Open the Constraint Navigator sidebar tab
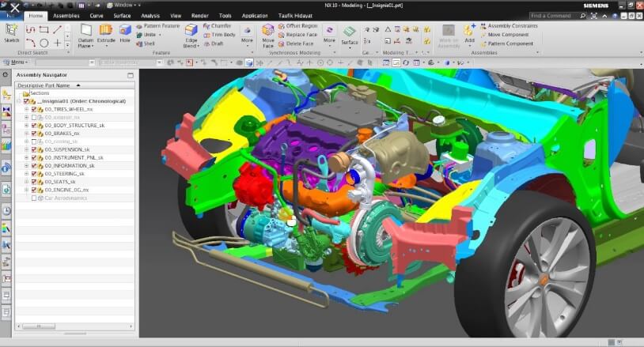This screenshot has height=347, width=644. [x=6, y=112]
